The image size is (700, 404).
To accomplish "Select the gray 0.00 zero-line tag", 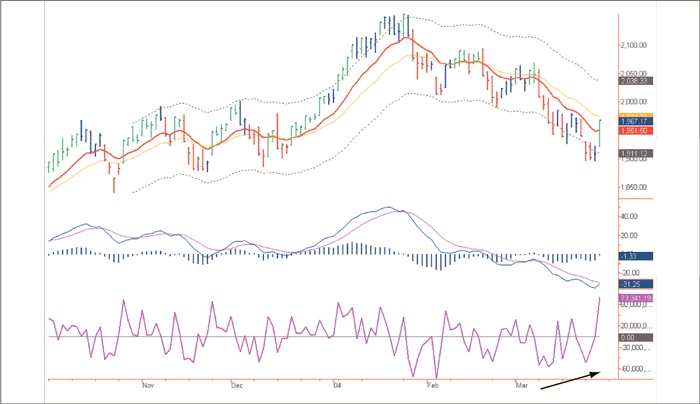I will pyautogui.click(x=635, y=337).
